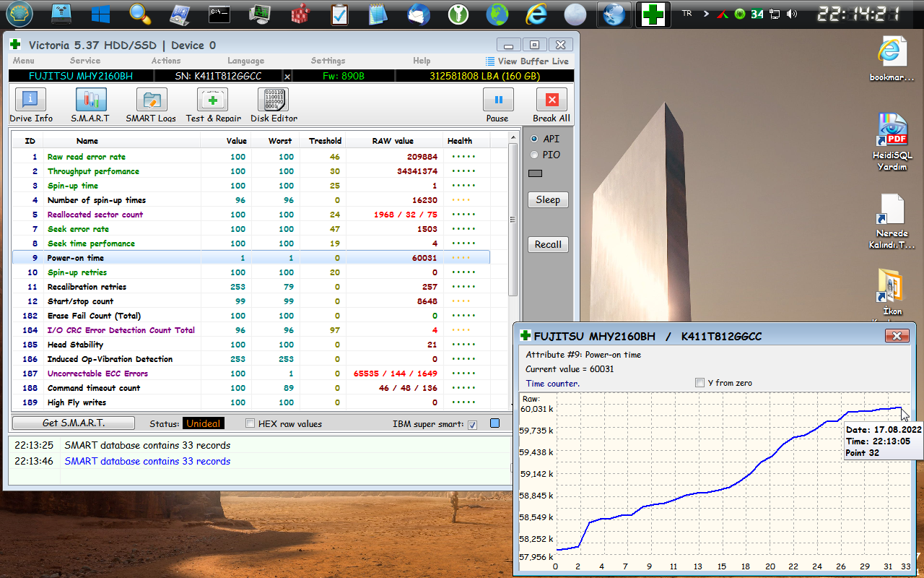This screenshot has width=924, height=578.
Task: Click the RAW value column header
Action: tap(393, 141)
